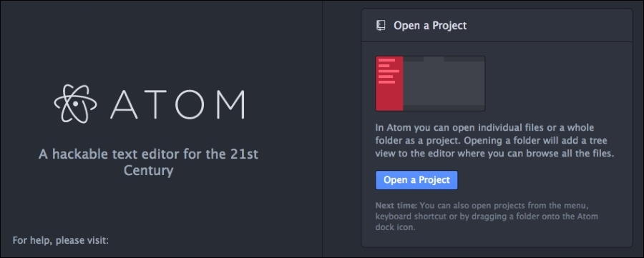Click the blue Open a Project button

point(416,180)
